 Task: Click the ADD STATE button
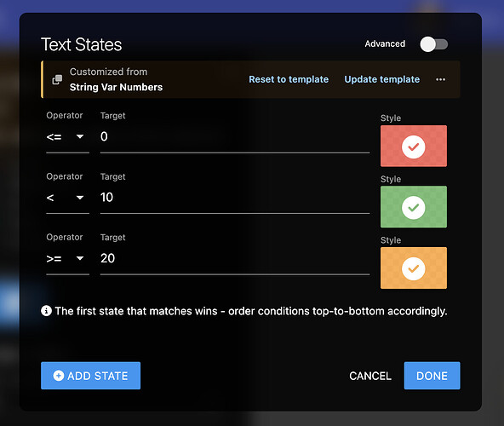(x=90, y=376)
